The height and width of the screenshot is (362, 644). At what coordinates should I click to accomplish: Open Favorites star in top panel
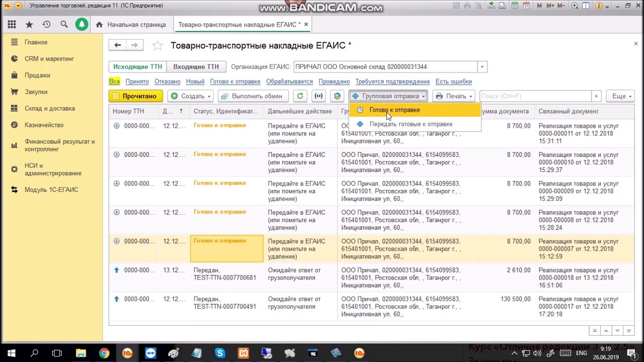point(29,24)
